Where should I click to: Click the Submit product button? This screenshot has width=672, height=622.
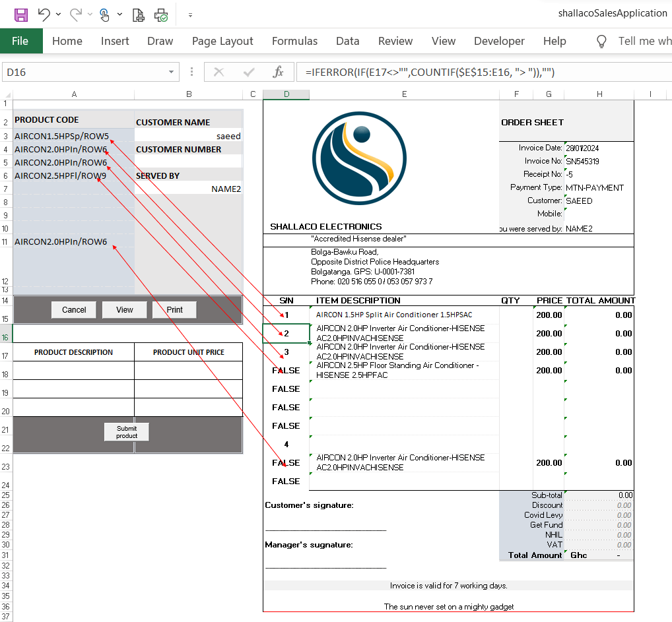click(127, 432)
